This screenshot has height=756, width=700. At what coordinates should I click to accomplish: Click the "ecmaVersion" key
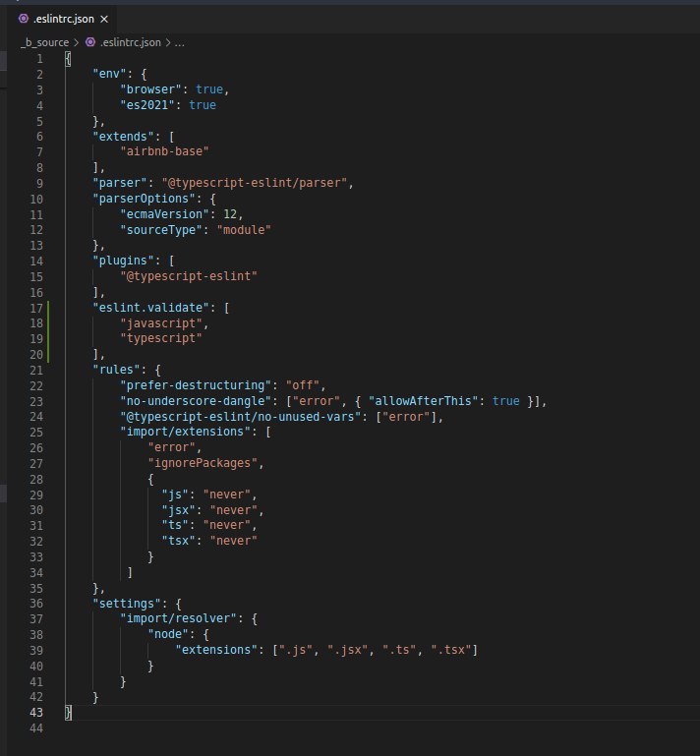coord(164,214)
